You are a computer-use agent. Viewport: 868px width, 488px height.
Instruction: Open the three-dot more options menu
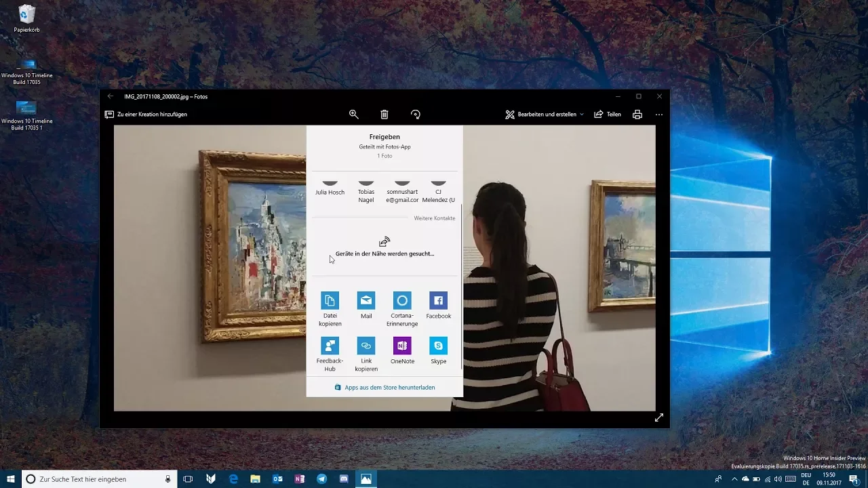click(x=658, y=115)
